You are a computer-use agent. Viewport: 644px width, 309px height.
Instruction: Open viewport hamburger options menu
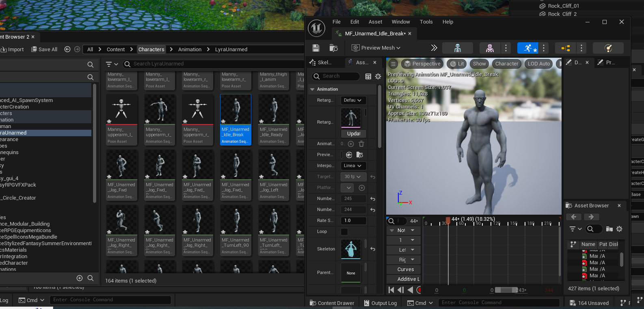(393, 64)
